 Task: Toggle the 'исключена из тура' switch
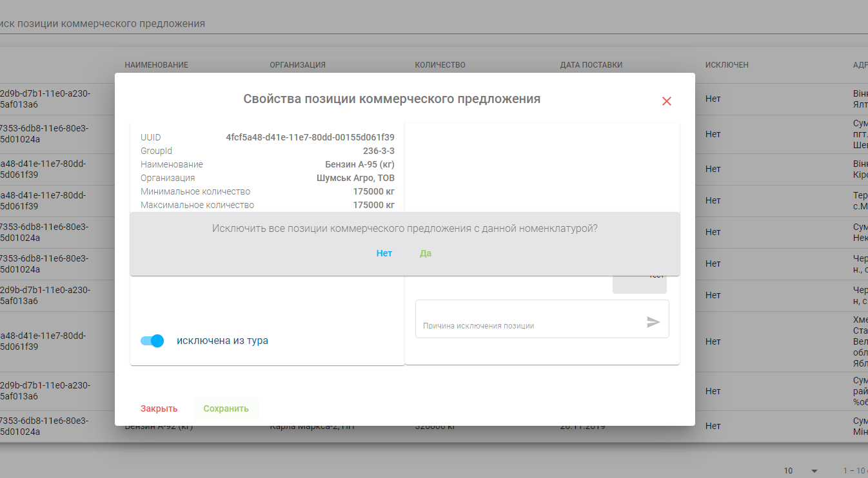click(153, 341)
